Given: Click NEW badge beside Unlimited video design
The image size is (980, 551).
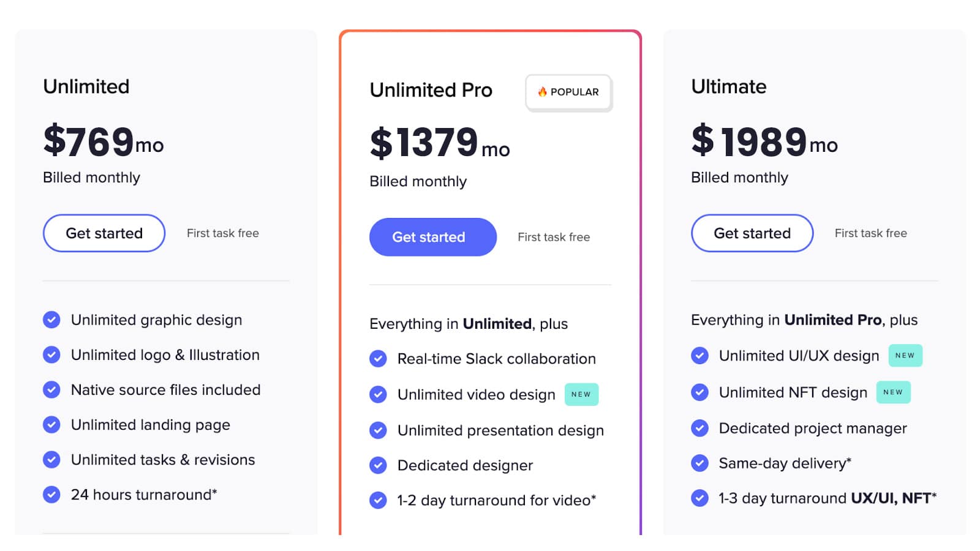Looking at the screenshot, I should pos(581,394).
